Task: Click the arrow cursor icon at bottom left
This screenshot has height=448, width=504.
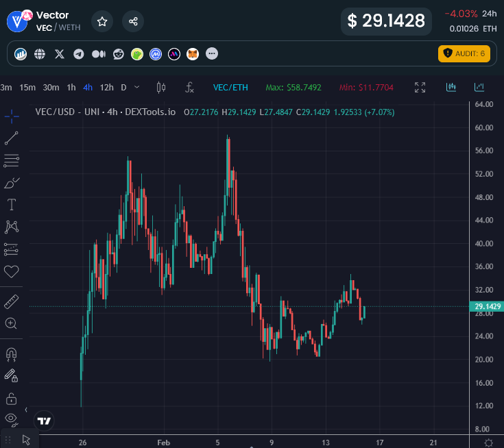Action: [x=26, y=440]
